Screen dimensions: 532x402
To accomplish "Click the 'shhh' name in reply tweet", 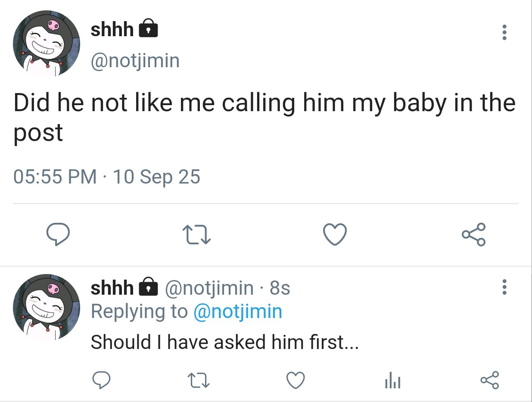I will [x=112, y=288].
